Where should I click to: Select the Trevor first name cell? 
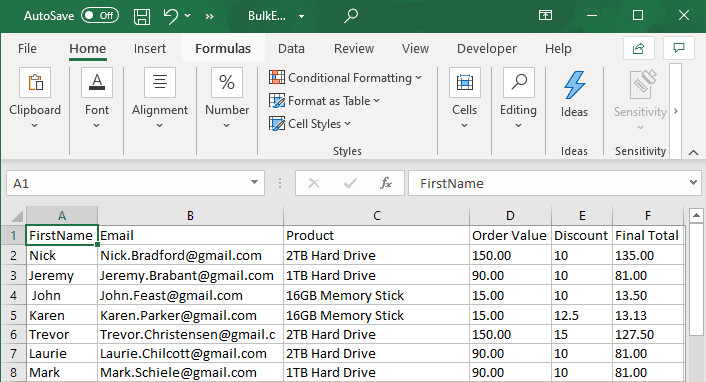tap(62, 334)
